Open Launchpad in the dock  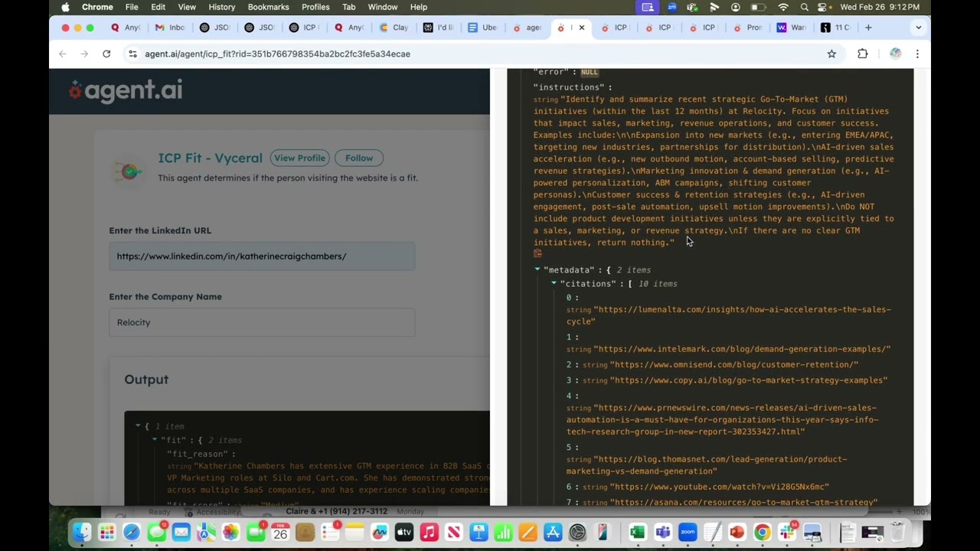point(107,532)
